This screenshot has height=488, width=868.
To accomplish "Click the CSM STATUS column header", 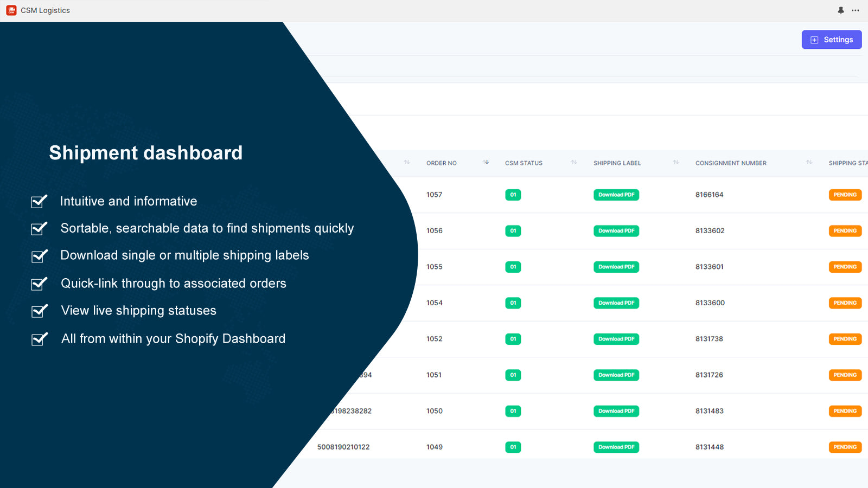I will click(524, 163).
